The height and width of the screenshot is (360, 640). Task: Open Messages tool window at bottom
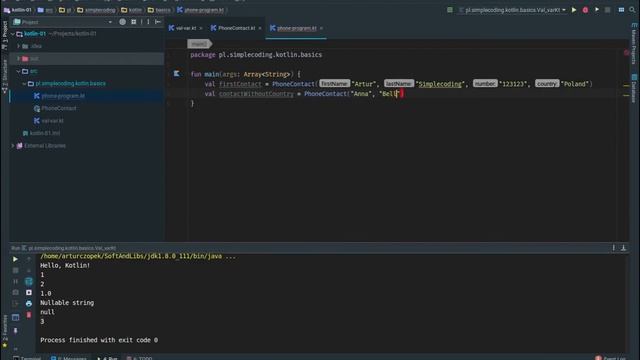[69, 358]
